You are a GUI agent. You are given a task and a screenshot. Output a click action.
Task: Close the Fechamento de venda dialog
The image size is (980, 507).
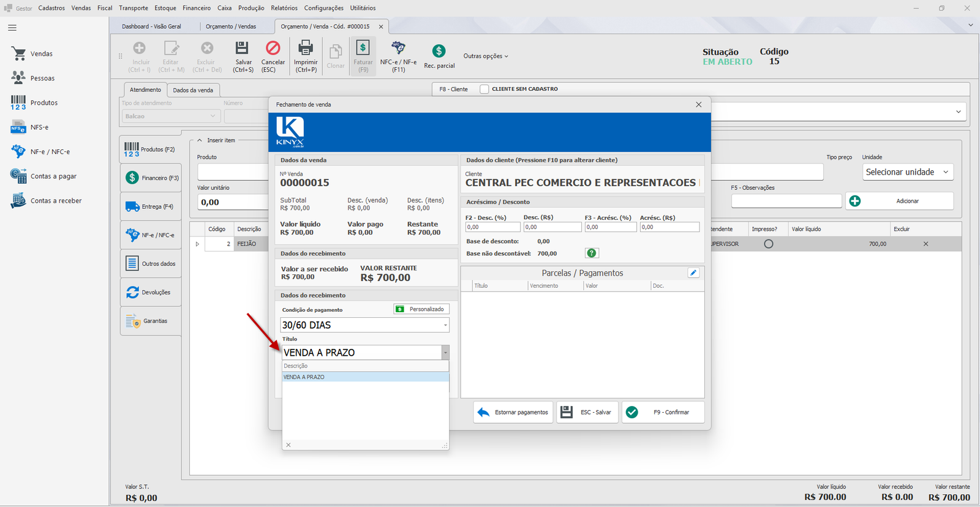[x=699, y=105]
